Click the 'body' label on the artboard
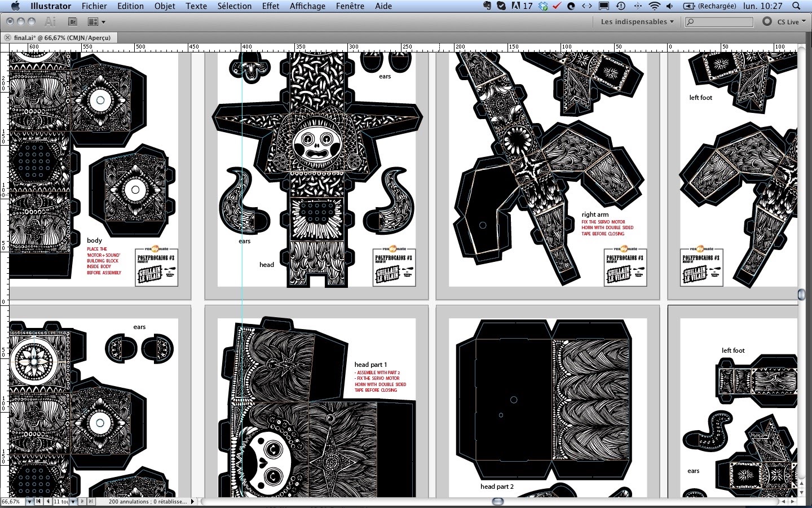This screenshot has width=812, height=508. pyautogui.click(x=94, y=240)
